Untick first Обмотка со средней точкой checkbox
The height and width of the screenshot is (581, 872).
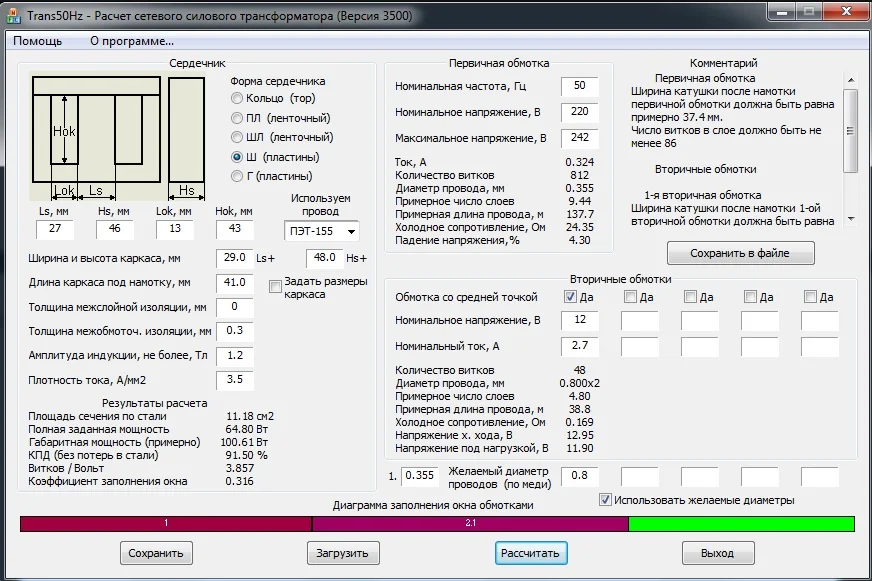click(571, 297)
